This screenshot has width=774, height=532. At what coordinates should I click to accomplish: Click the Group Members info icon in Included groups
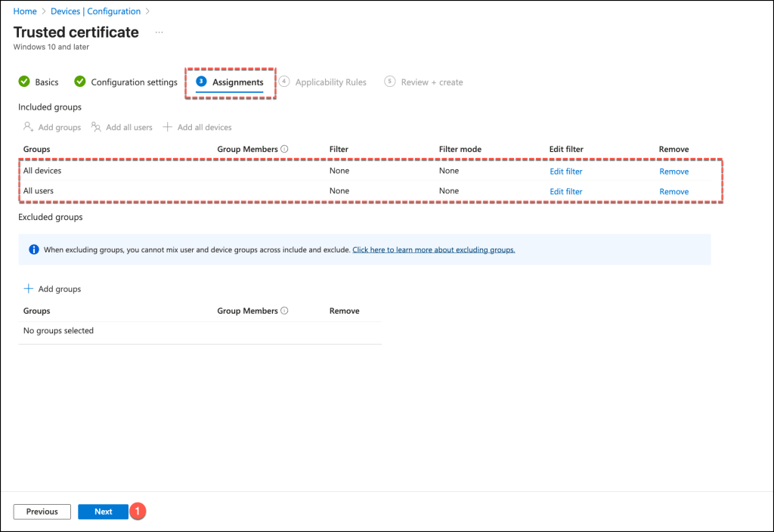(284, 150)
